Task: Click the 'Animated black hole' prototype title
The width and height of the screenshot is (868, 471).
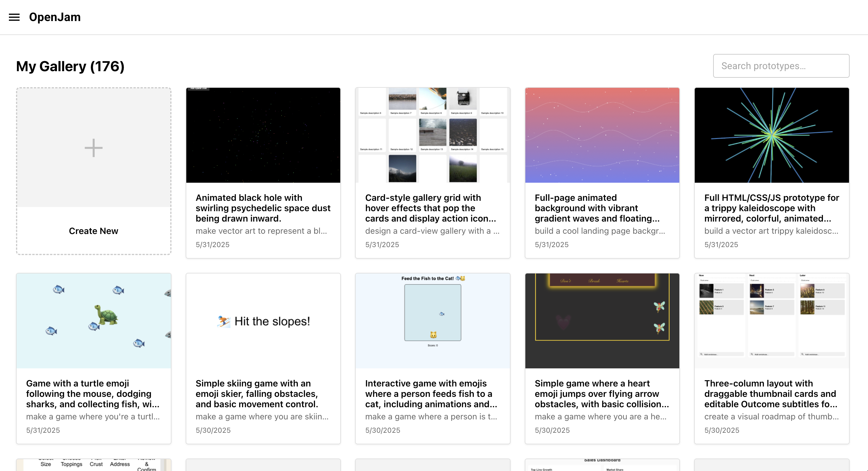Action: 263,208
